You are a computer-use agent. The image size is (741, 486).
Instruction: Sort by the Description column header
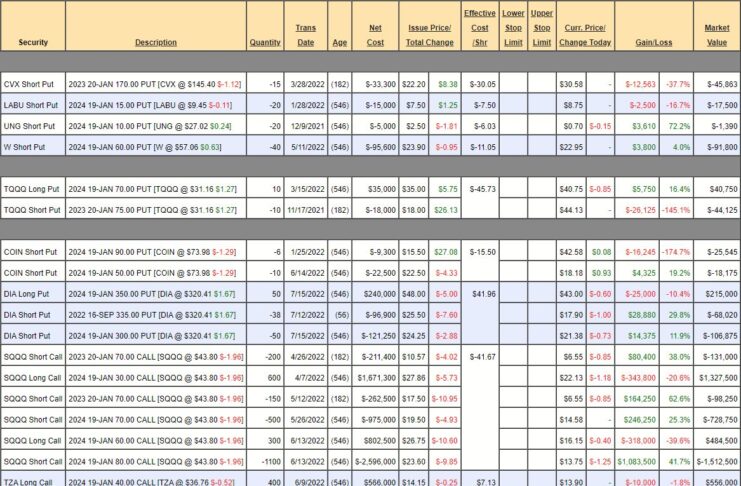156,42
